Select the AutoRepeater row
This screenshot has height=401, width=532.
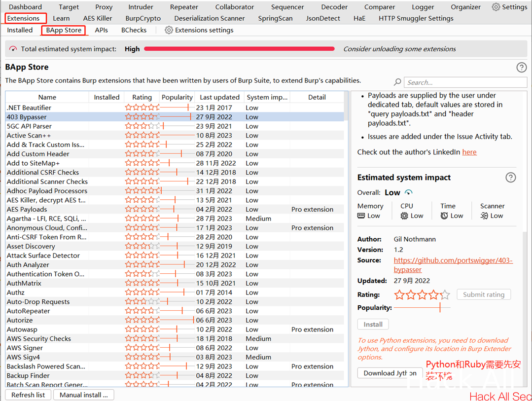175,311
